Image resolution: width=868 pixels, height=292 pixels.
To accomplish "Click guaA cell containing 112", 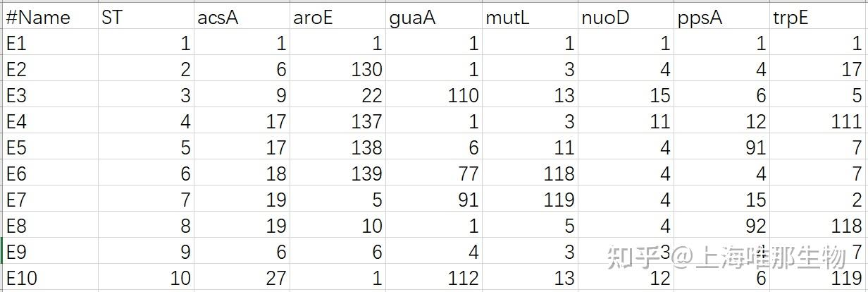I will pyautogui.click(x=434, y=278).
